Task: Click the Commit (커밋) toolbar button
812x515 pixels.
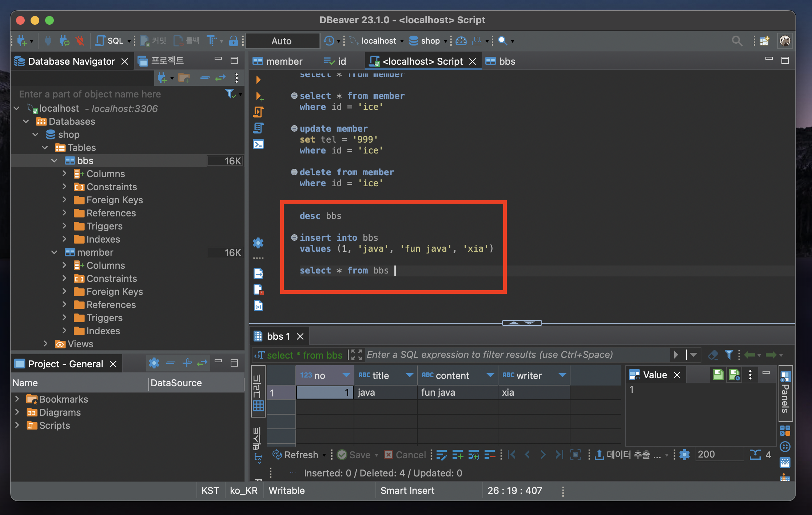Action: (153, 41)
